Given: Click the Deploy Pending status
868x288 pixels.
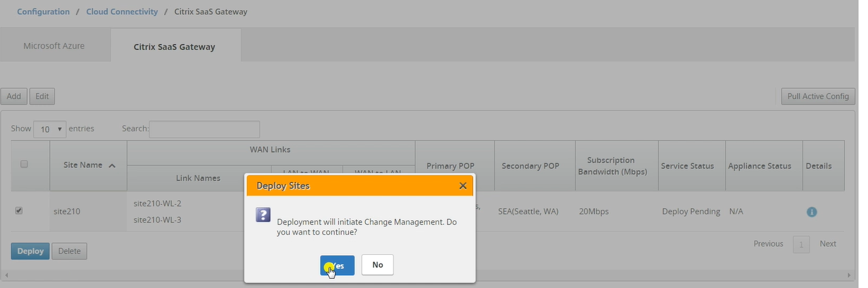Looking at the screenshot, I should point(691,211).
